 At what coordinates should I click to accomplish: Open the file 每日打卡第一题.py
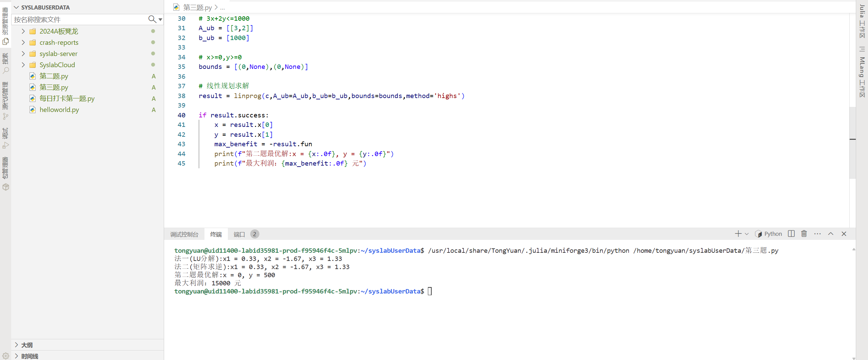(67, 98)
